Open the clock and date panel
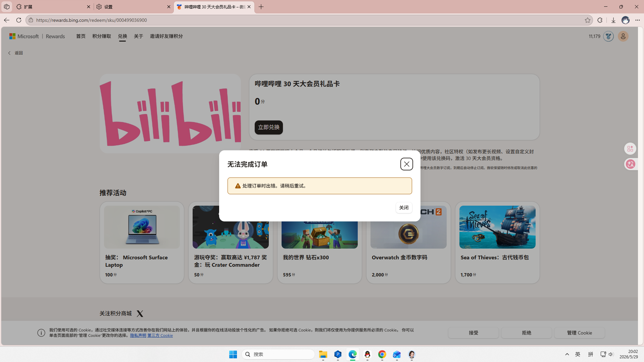The width and height of the screenshot is (644, 362). point(629,354)
